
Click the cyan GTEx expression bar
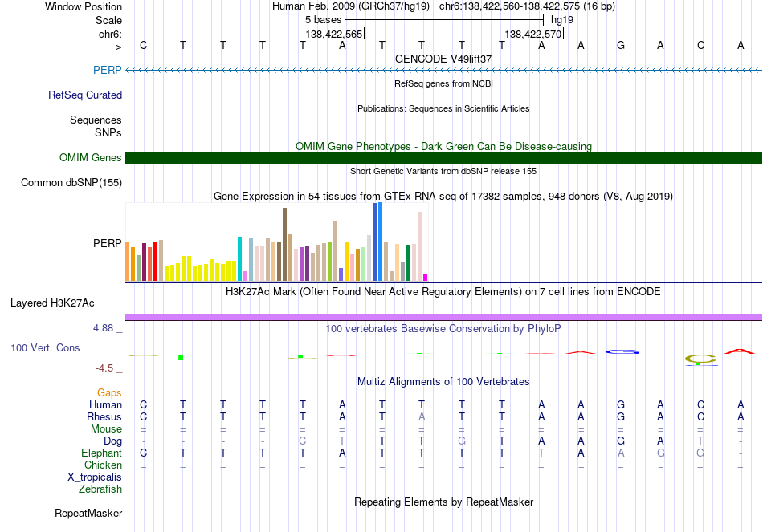point(239,258)
